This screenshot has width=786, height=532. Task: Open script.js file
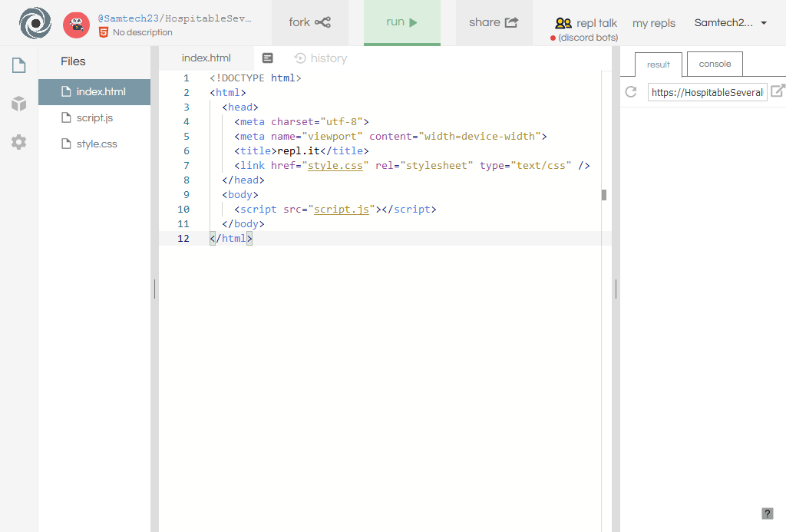(x=94, y=117)
